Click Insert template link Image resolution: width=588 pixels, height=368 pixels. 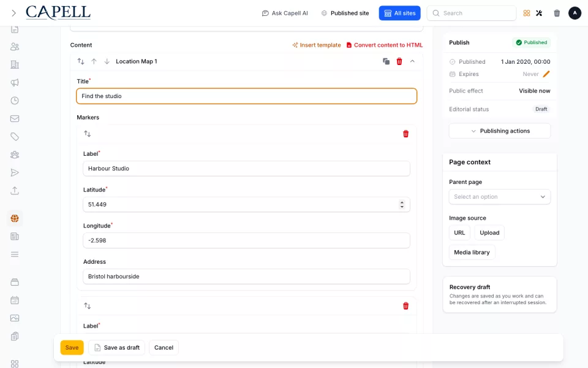pyautogui.click(x=317, y=45)
